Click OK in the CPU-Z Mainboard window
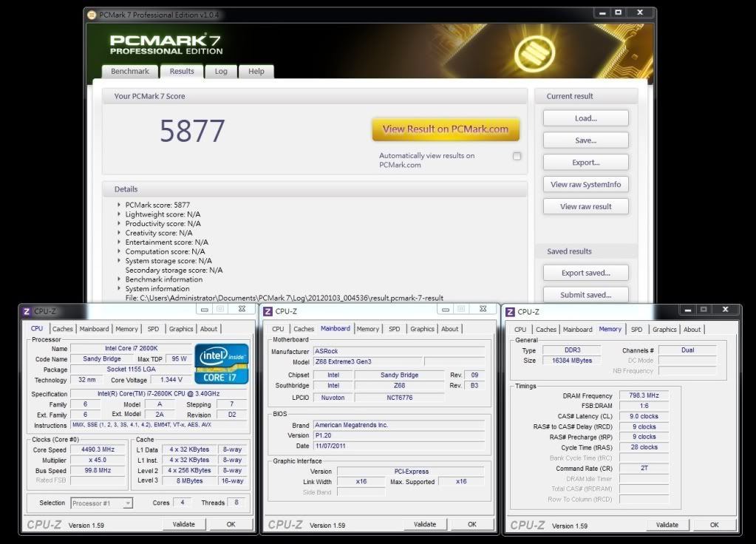This screenshot has height=544, width=756. pos(472,524)
